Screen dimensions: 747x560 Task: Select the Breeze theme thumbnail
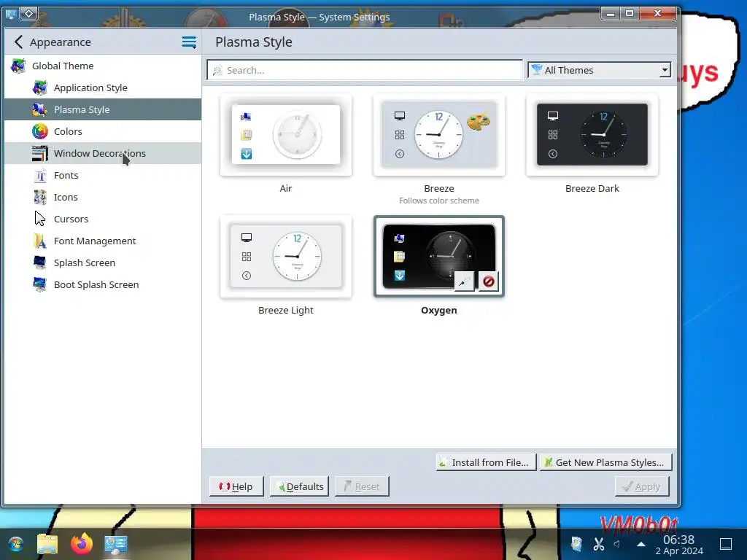(438, 135)
